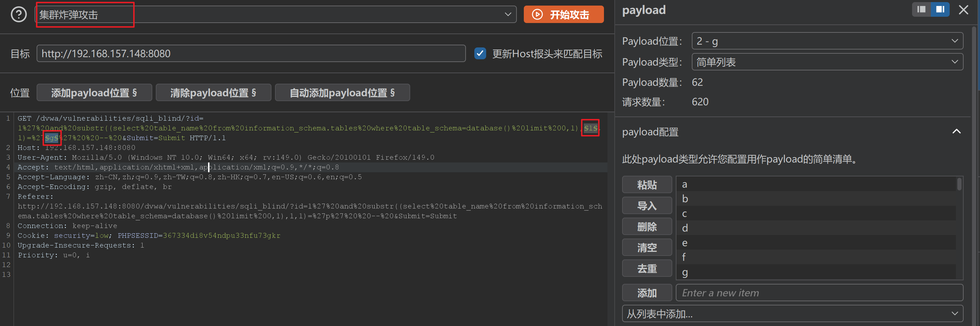The image size is (980, 326).
Task: Click the 开始攻击 start attack button
Action: pos(564,14)
